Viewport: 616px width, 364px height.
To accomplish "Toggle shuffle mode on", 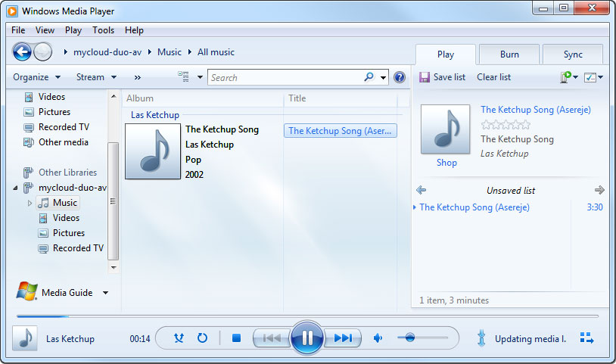I will coord(179,338).
